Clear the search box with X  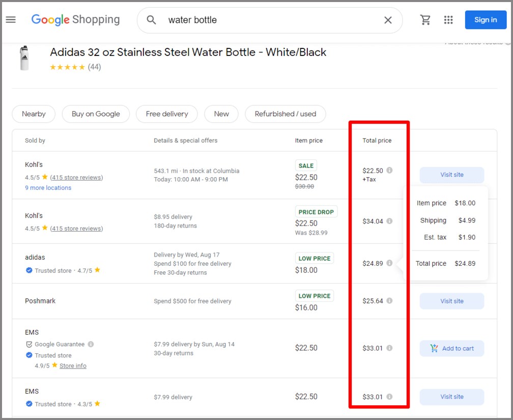tap(388, 20)
